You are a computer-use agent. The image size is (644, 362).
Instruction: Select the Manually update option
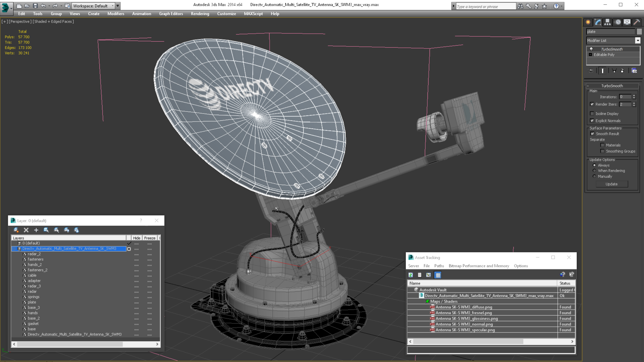point(595,176)
